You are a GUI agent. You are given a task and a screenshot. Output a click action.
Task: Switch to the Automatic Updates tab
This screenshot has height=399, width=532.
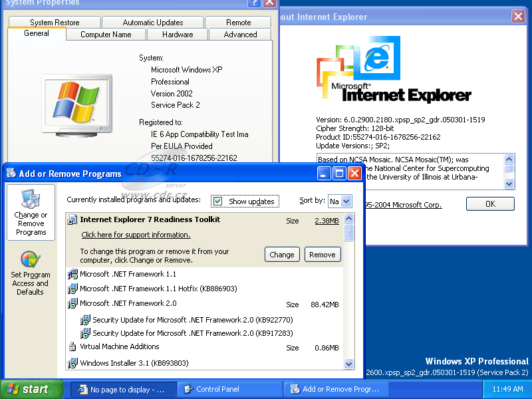pyautogui.click(x=153, y=23)
